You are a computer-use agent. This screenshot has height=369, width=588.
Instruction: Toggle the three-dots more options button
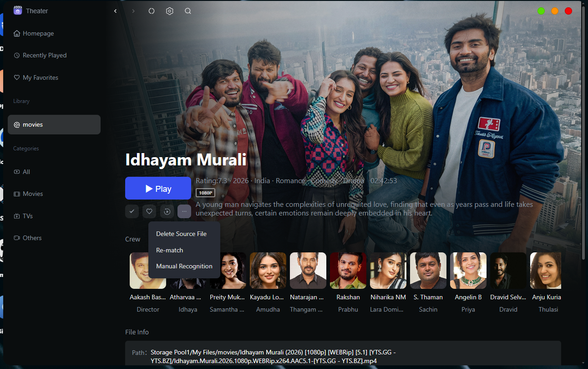pyautogui.click(x=184, y=211)
